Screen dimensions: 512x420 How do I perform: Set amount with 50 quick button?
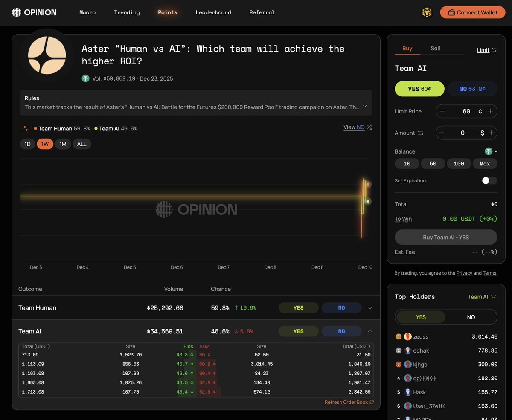[x=433, y=164]
